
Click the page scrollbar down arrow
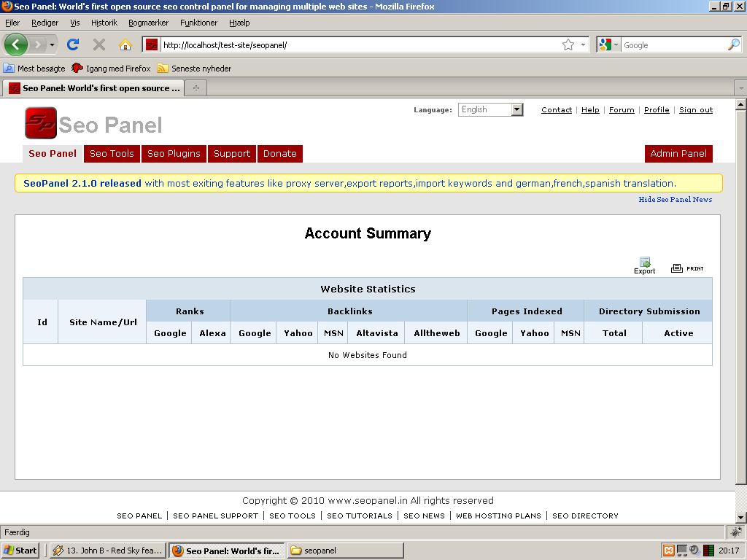point(741,518)
